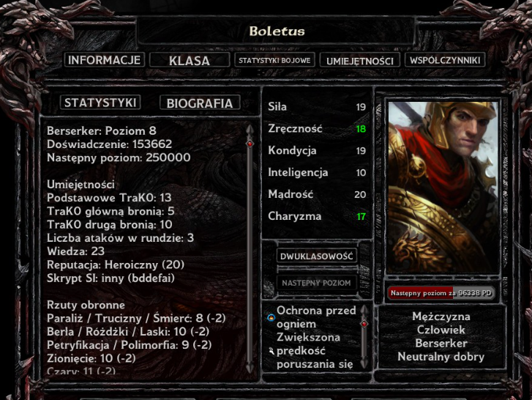The width and height of the screenshot is (532, 400).
Task: Click the green Zręczność value 18
Action: 361,129
